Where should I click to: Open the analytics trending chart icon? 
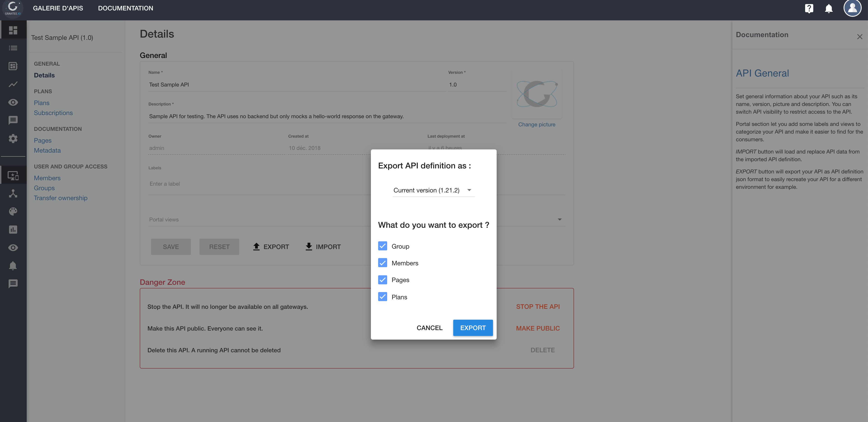(13, 84)
